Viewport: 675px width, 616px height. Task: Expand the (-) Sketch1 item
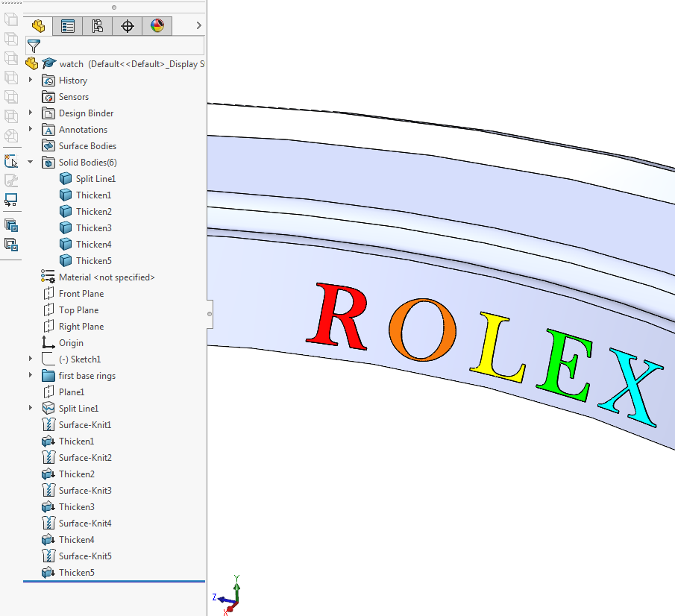[x=30, y=359]
